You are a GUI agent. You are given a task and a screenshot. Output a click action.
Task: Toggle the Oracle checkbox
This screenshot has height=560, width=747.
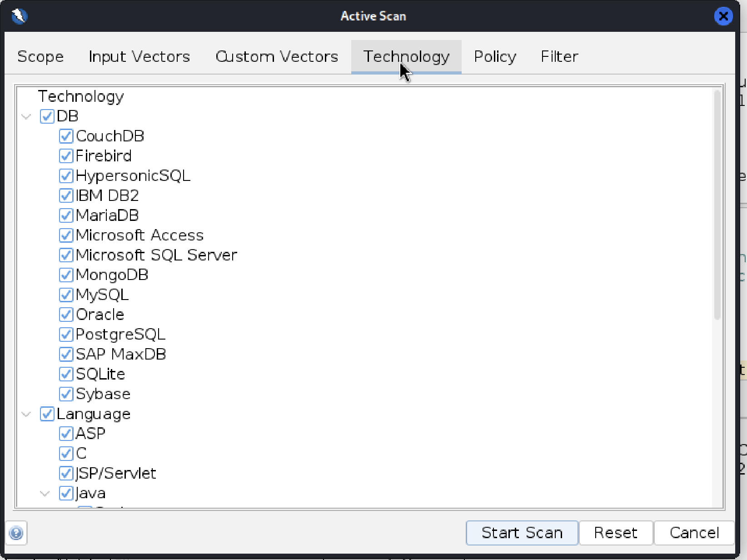point(66,315)
